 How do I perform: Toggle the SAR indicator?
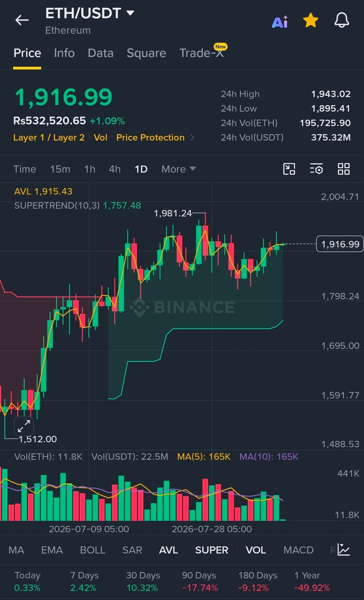132,550
